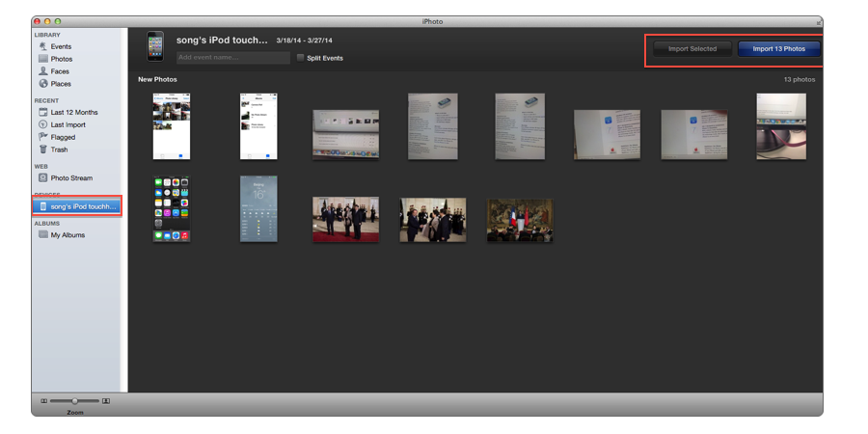Select the Photos icon in the sidebar
Viewport: 868px width, 434px height.
[43, 59]
